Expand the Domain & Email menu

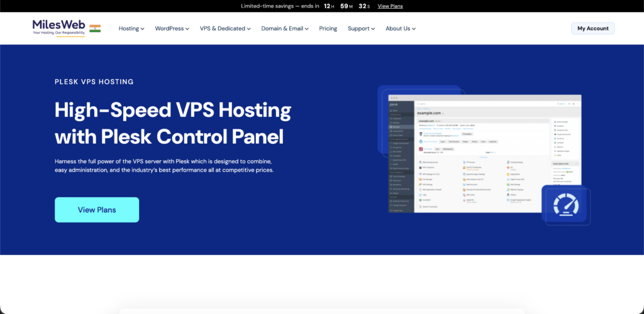click(x=286, y=28)
